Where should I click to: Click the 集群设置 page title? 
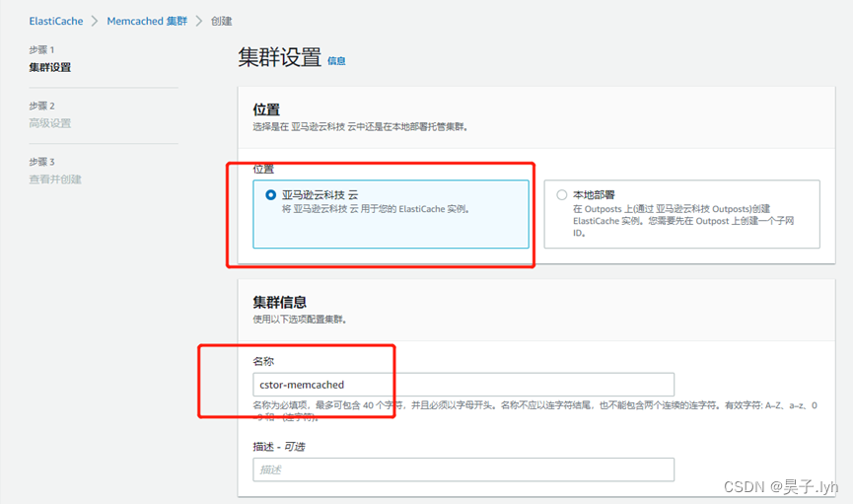[x=280, y=57]
